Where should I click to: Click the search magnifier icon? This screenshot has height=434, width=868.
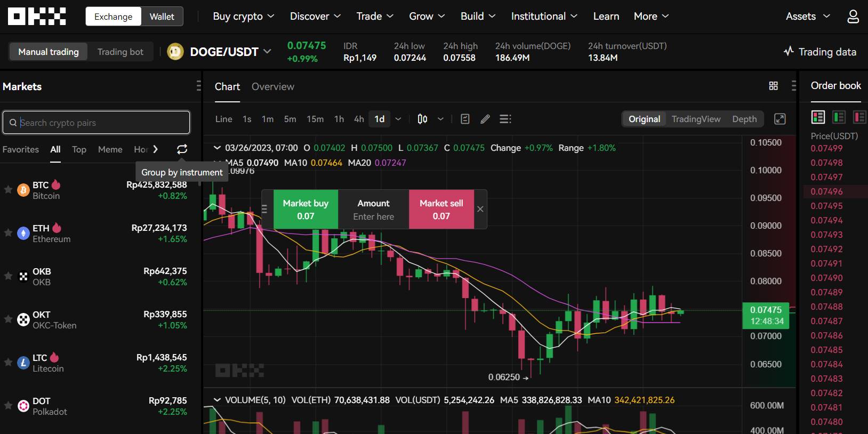click(x=13, y=123)
